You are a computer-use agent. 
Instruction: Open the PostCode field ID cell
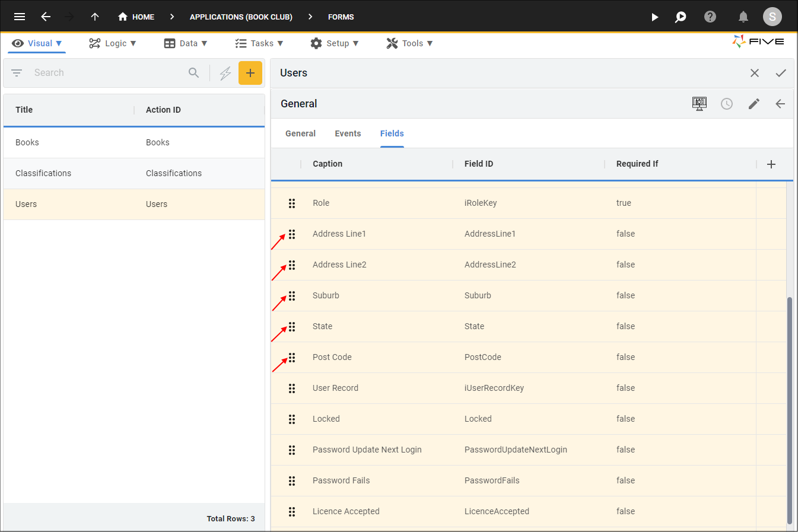pyautogui.click(x=483, y=357)
